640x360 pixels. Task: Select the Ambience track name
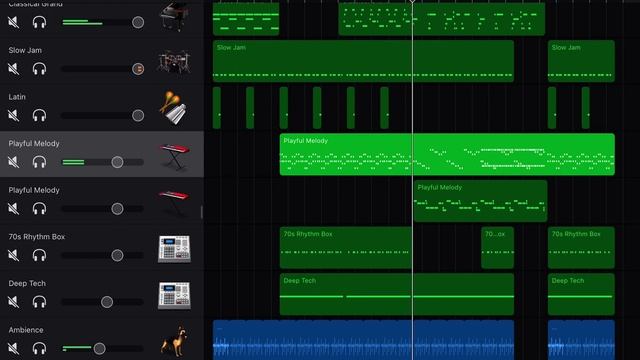[x=26, y=330]
